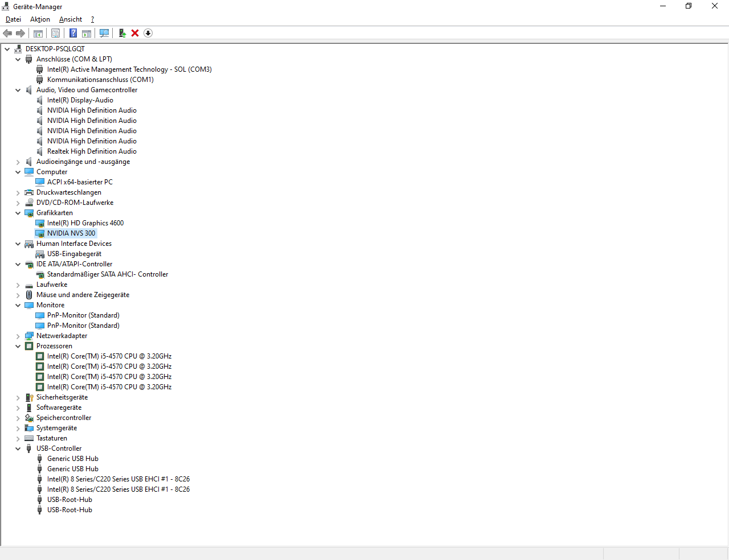Toggle the console tree pane toolbar icon
Image resolution: width=729 pixels, height=560 pixels.
(38, 33)
